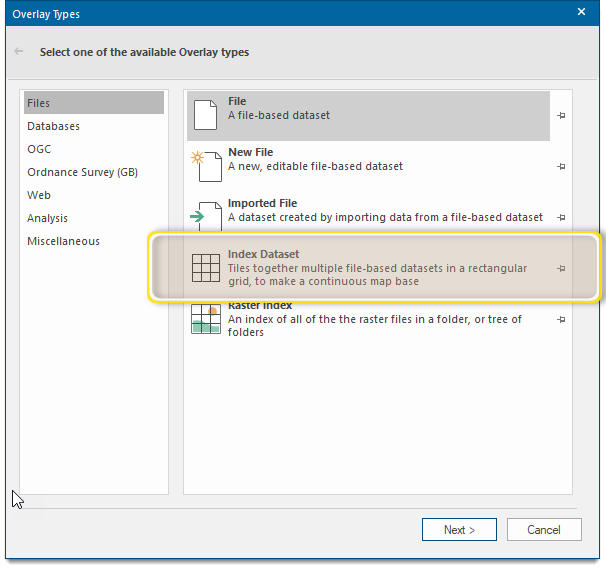The image size is (606, 570).
Task: Click the blank File document icon
Action: (205, 115)
